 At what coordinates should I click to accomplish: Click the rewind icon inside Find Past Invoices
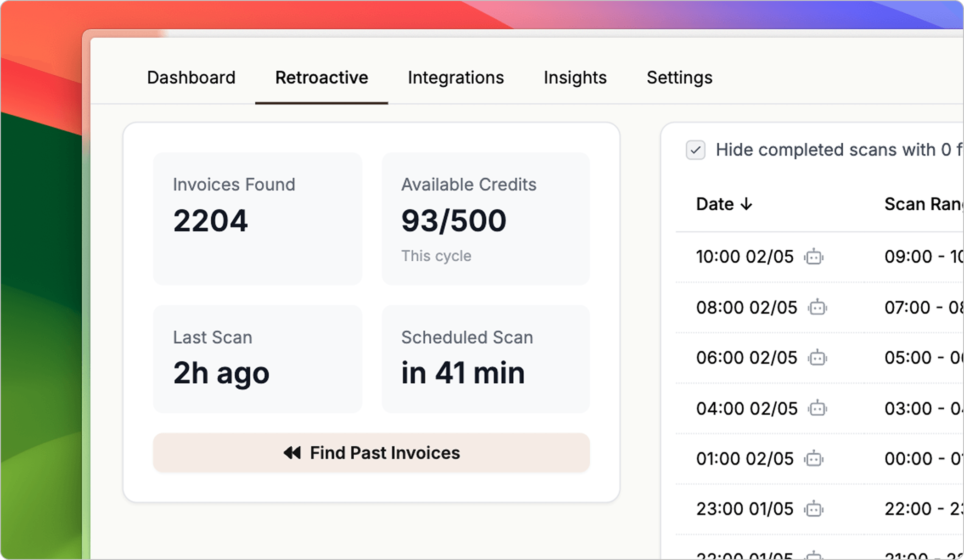[291, 453]
